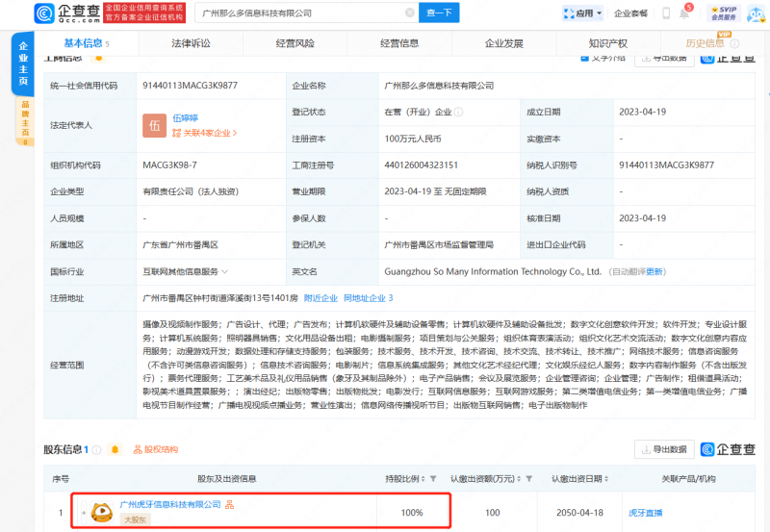770x532 pixels.
Task: Select region 广东省广州市番禺区
Action: point(180,245)
